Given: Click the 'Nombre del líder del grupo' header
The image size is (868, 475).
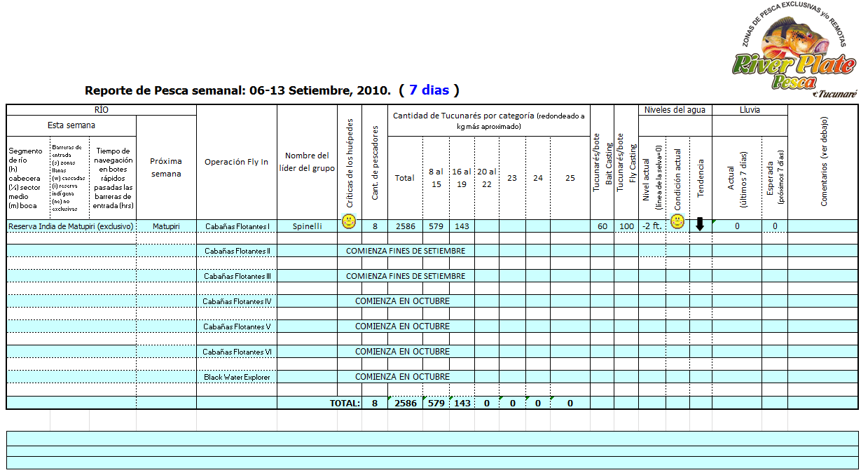Looking at the screenshot, I should [307, 162].
